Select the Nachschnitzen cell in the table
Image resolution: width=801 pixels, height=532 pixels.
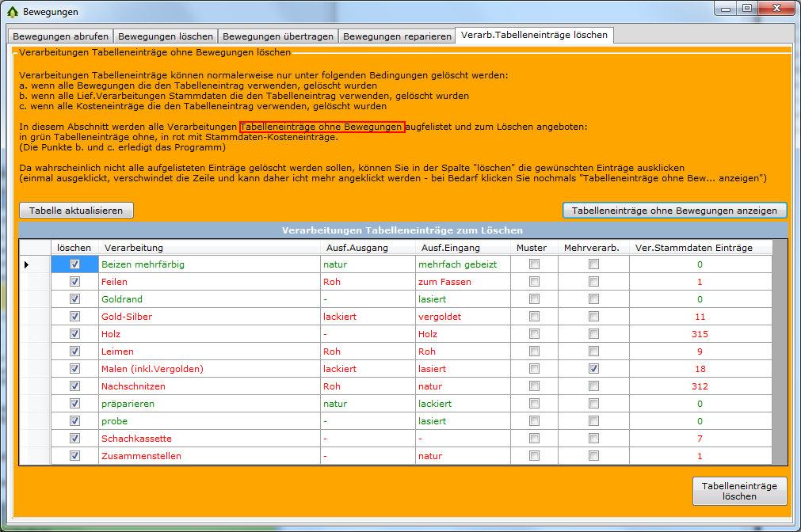click(x=208, y=386)
